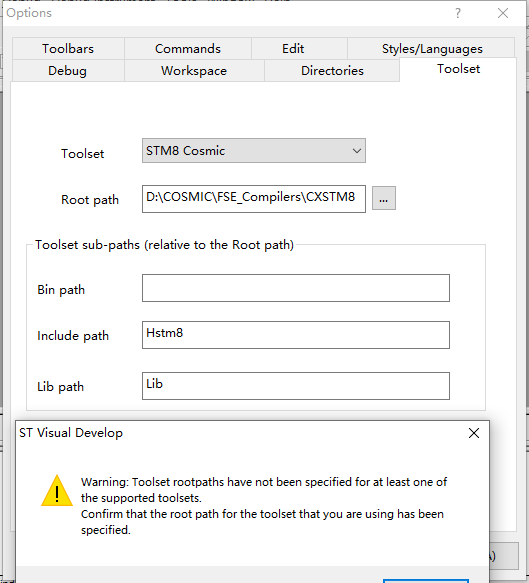Open the Workspace tab

194,71
